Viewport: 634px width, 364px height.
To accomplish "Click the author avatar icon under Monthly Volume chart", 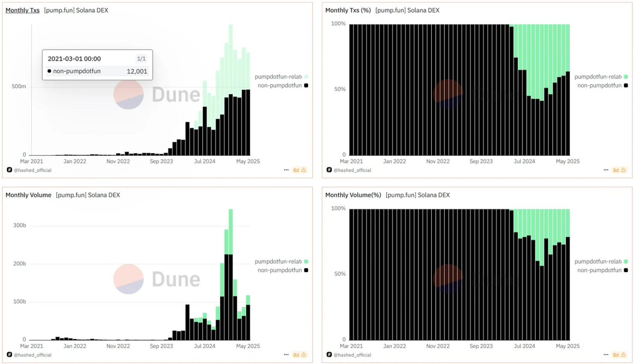I will pyautogui.click(x=9, y=355).
